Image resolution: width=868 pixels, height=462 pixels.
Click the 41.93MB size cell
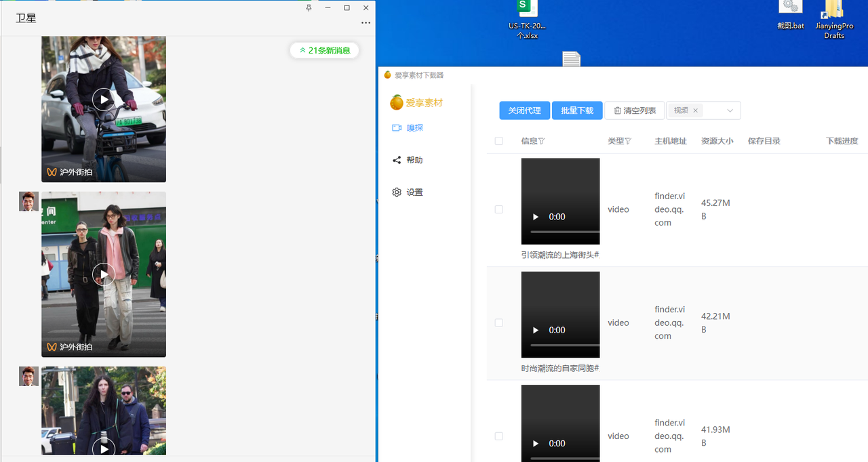tap(715, 436)
